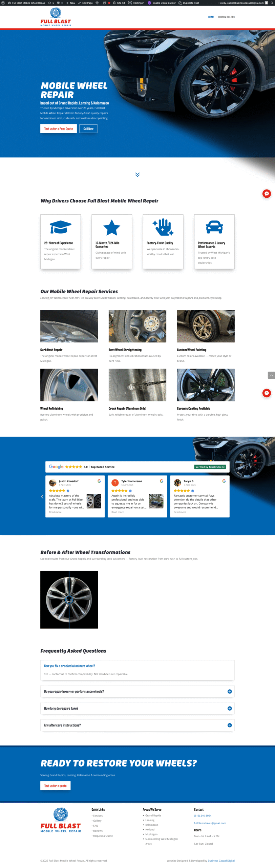Show previous review with left arrow
Image resolution: width=275 pixels, height=868 pixels.
[x=42, y=497]
